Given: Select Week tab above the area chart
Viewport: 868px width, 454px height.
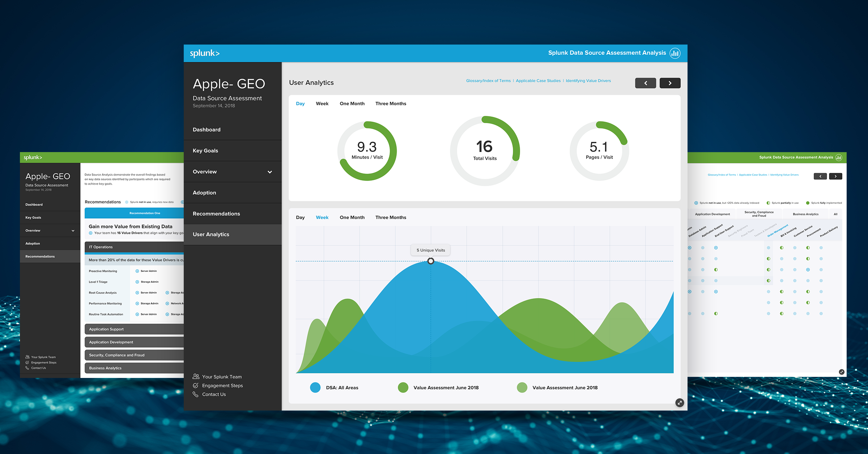Looking at the screenshot, I should click(x=322, y=218).
